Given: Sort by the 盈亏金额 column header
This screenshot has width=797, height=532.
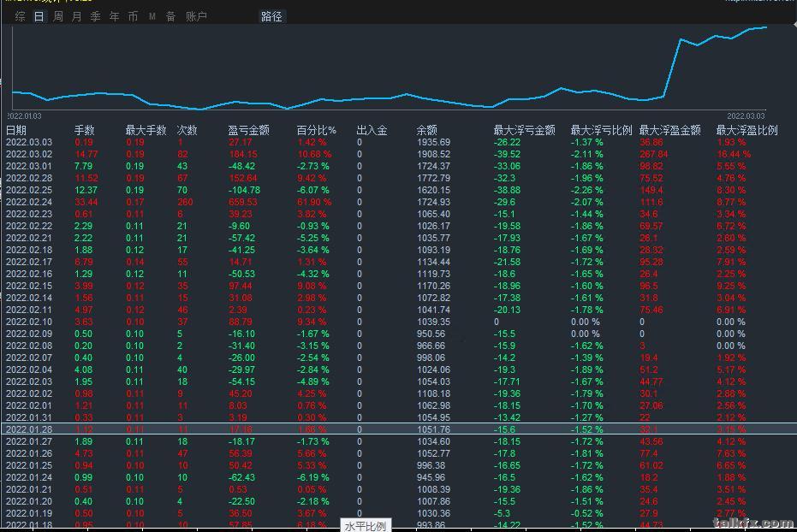Looking at the screenshot, I should 248,130.
